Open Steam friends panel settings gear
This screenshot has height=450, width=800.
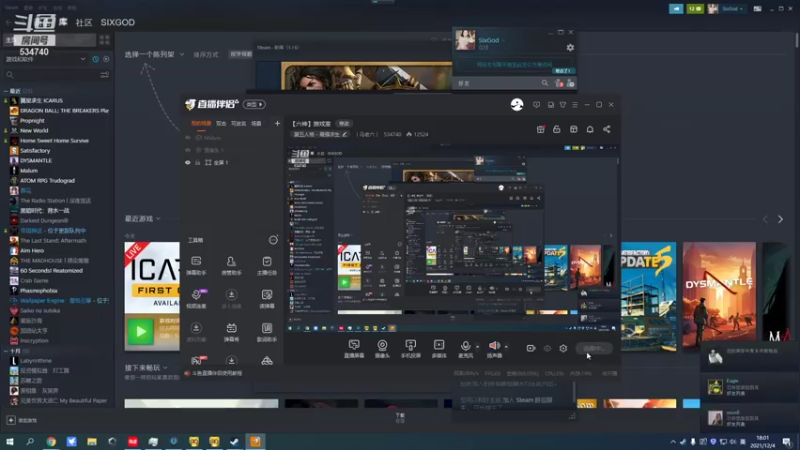tap(570, 47)
